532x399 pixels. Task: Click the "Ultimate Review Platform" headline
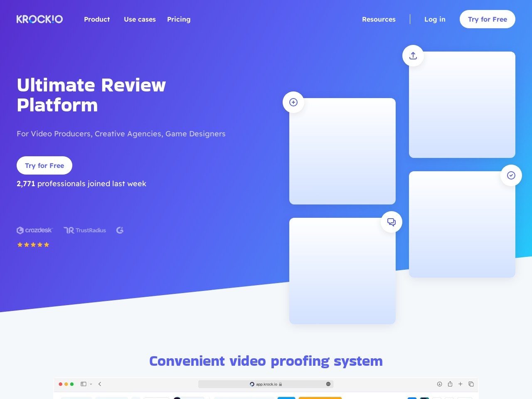point(91,95)
